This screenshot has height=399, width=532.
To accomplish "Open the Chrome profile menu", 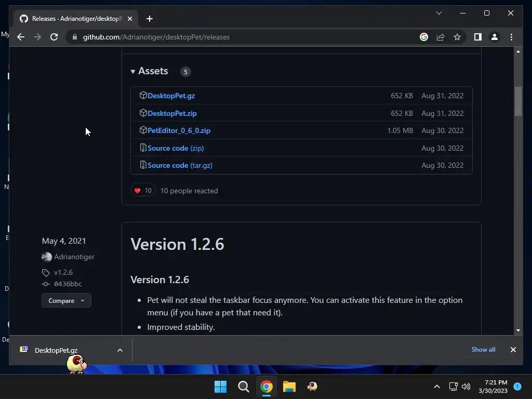I will coord(495,37).
